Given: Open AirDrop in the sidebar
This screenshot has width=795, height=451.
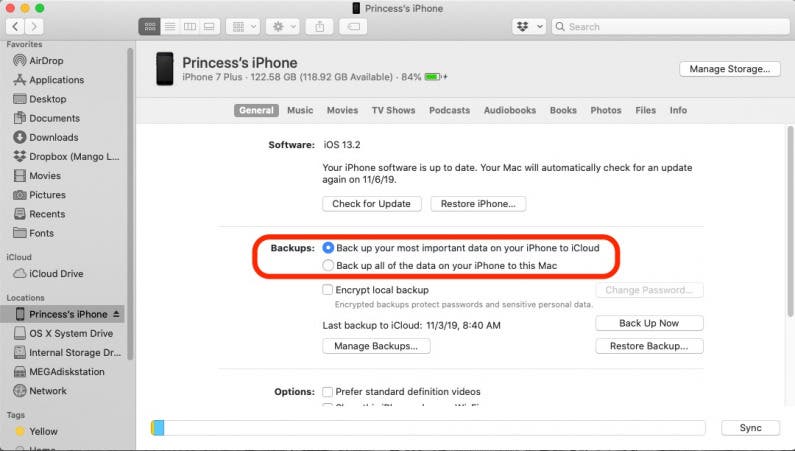Looking at the screenshot, I should point(48,60).
